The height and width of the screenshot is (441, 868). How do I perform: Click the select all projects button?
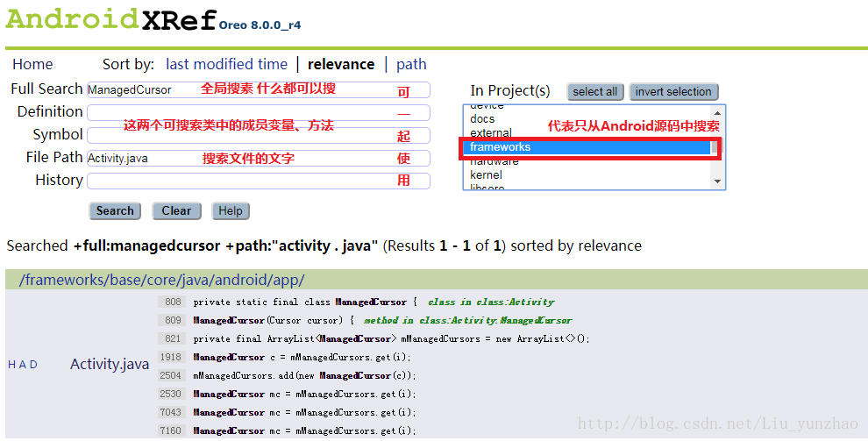[595, 92]
